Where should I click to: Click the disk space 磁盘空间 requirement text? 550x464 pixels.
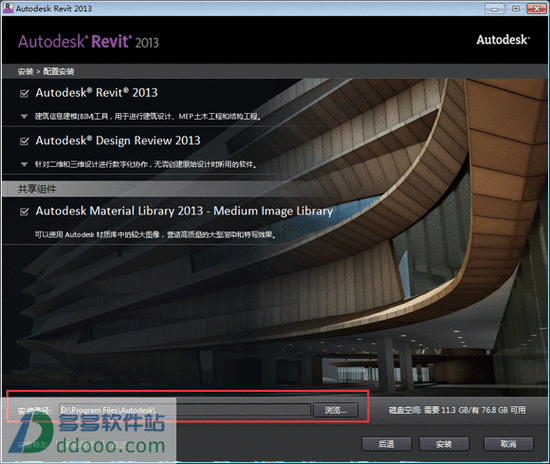[457, 410]
